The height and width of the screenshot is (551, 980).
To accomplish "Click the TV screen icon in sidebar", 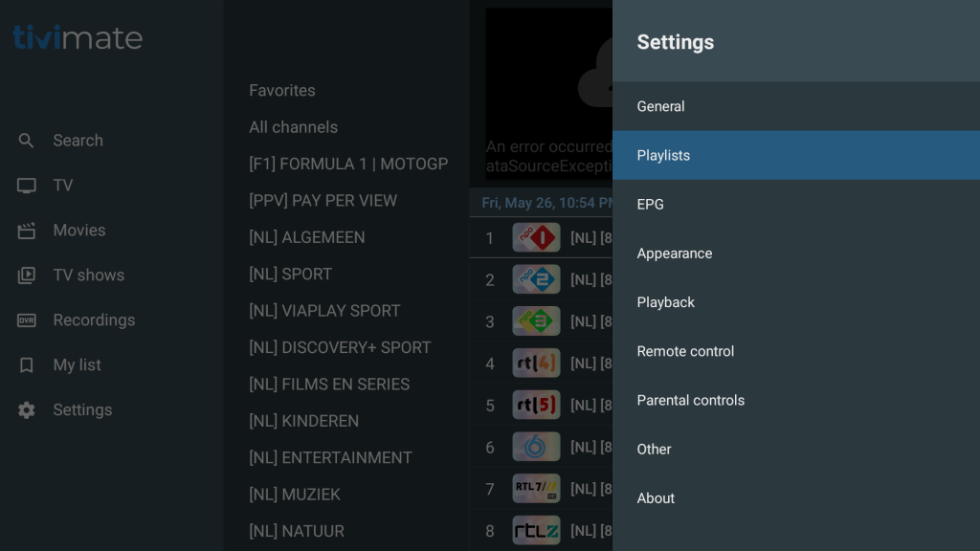I will pyautogui.click(x=27, y=186).
